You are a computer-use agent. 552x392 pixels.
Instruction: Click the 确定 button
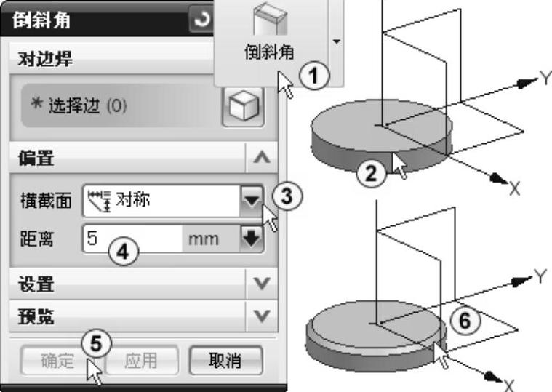57,361
